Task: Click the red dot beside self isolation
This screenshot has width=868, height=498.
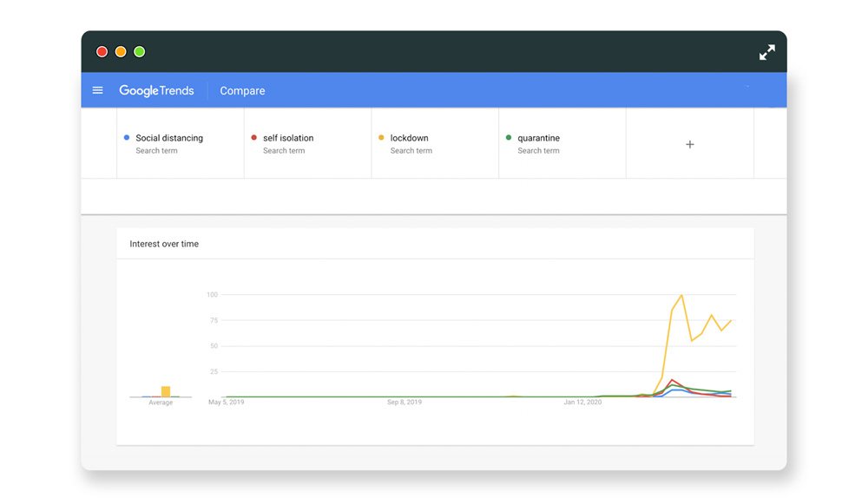Action: pyautogui.click(x=254, y=138)
